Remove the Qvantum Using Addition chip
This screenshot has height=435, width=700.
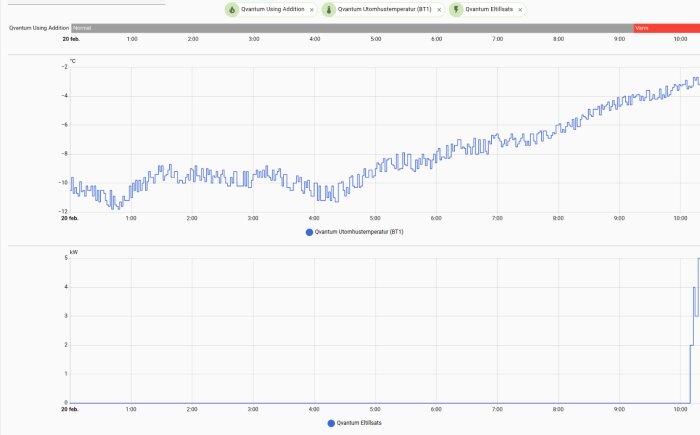pos(312,9)
